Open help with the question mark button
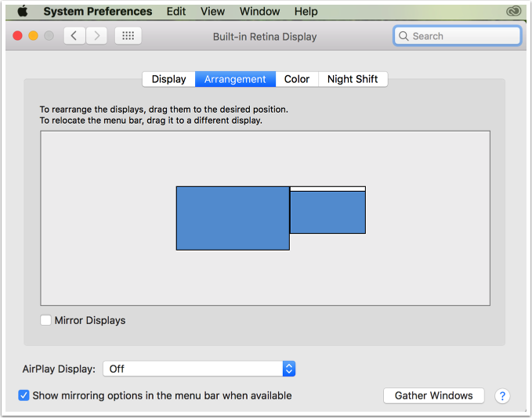 [502, 395]
